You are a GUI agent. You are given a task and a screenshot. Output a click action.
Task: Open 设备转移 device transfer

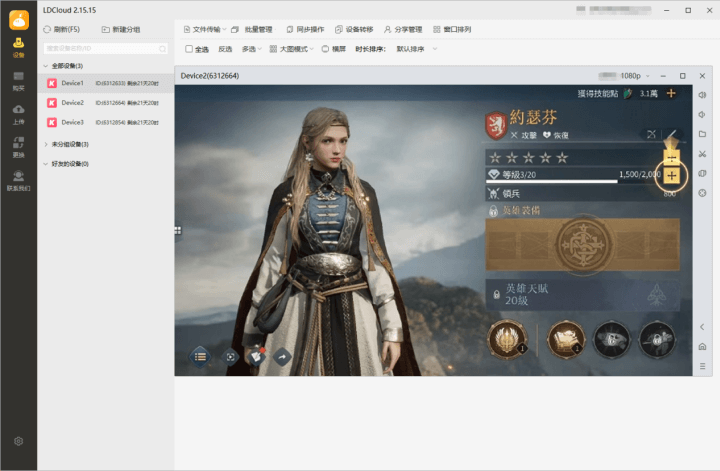[x=354, y=29]
